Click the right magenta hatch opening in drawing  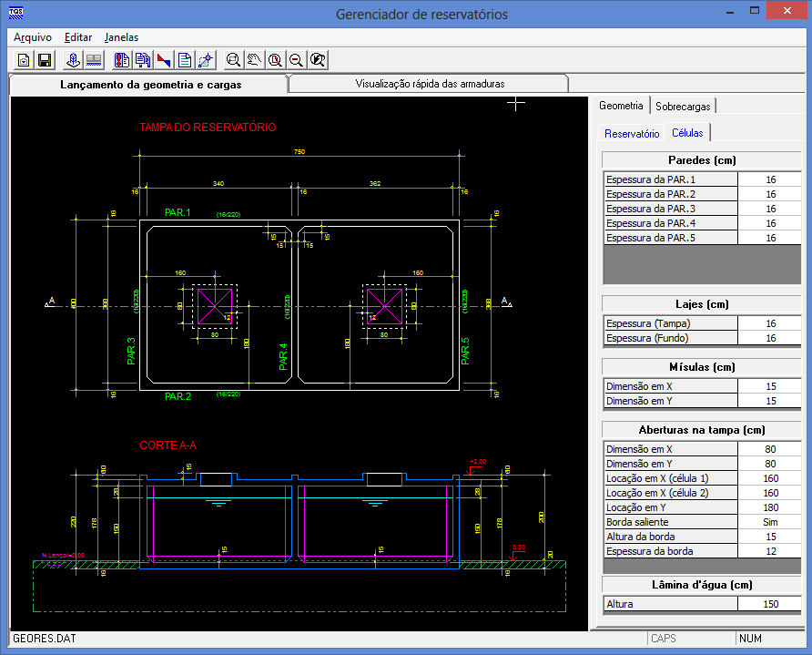tap(385, 307)
